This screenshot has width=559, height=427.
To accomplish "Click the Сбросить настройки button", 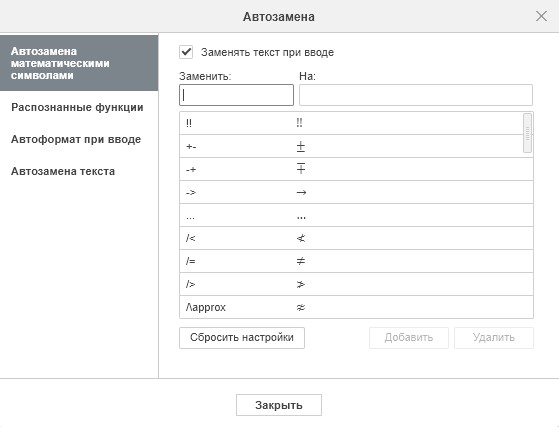I will [x=242, y=338].
